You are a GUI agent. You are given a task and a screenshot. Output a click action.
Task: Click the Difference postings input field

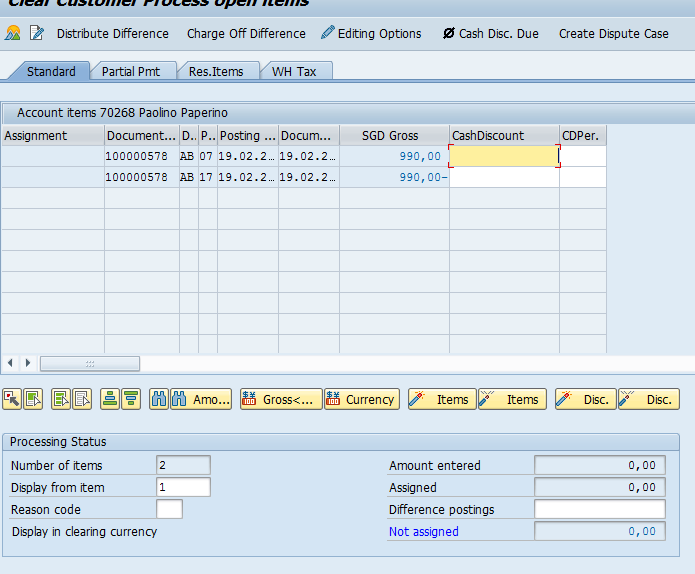click(x=600, y=509)
